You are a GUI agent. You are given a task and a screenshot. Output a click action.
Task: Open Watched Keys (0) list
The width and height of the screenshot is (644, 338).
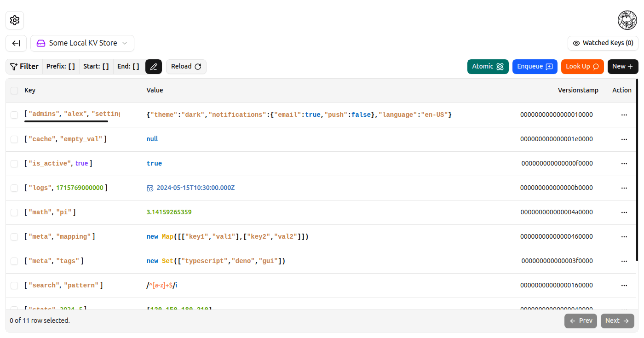coord(603,43)
